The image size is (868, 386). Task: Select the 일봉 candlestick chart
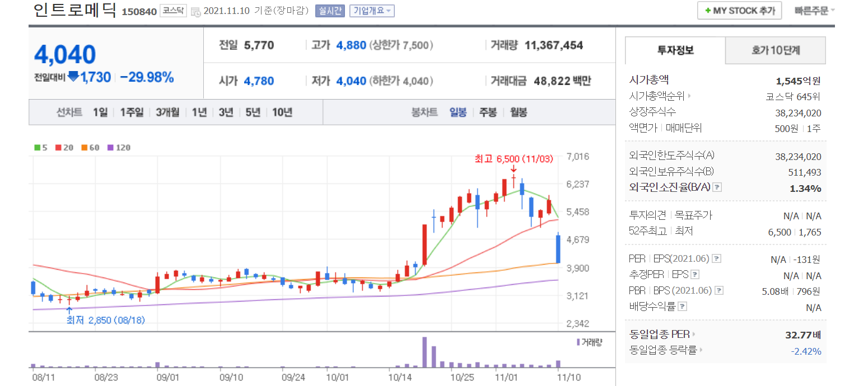[x=458, y=112]
